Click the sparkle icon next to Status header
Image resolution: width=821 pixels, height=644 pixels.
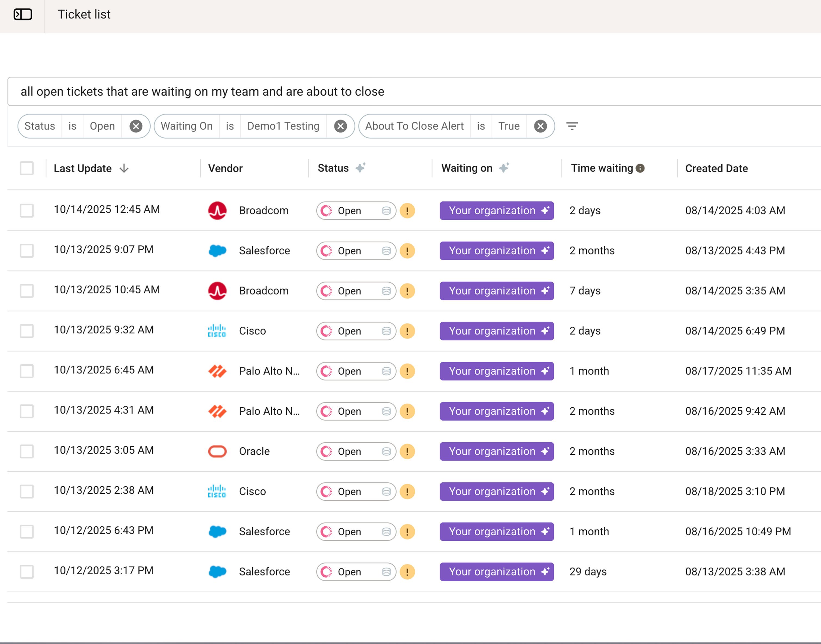tap(360, 167)
